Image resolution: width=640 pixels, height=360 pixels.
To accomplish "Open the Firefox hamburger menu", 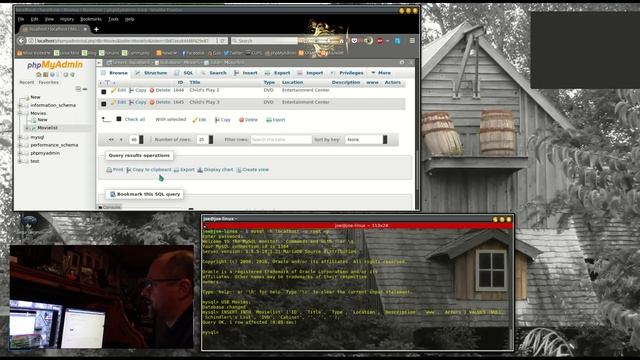I will click(x=412, y=41).
